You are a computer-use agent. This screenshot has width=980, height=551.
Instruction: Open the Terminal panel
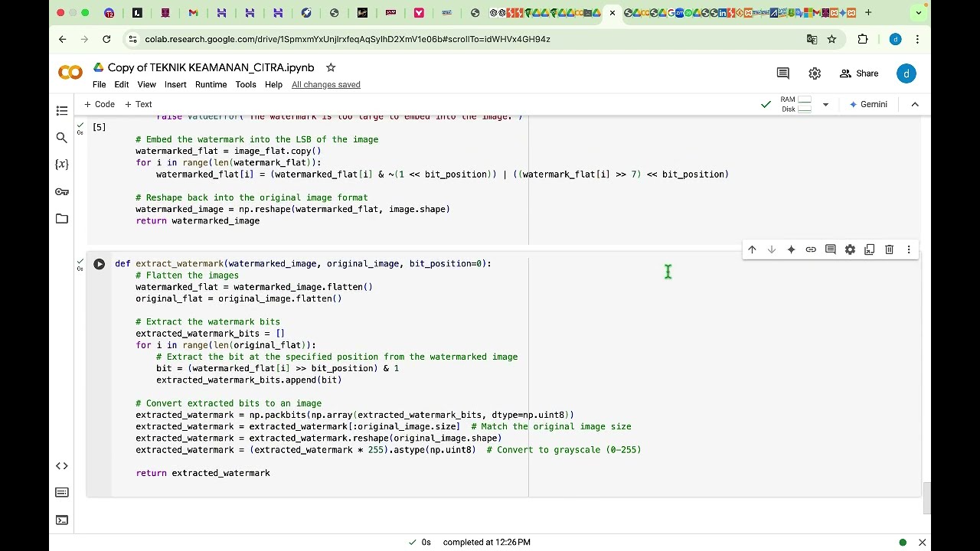click(62, 520)
